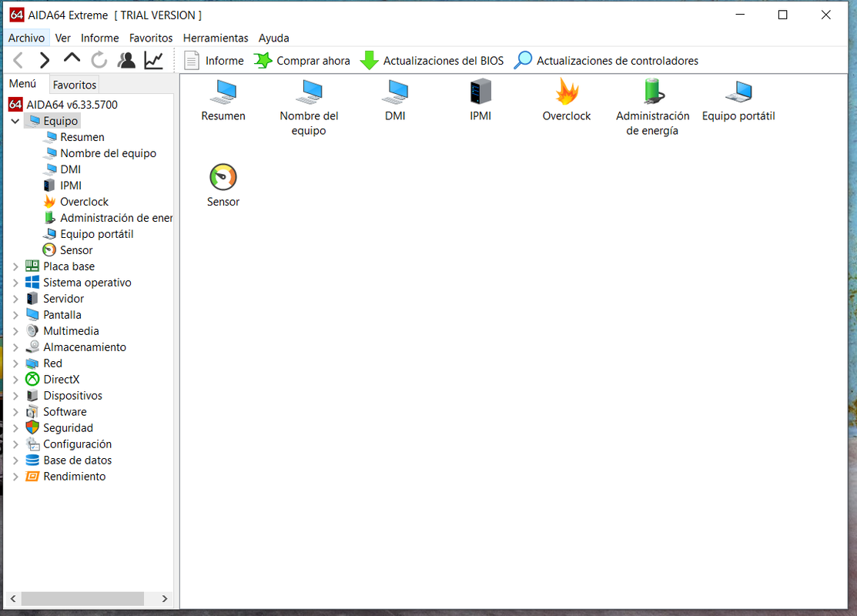
Task: Click sidebar horizontal scrollbar thumb
Action: [x=82, y=598]
